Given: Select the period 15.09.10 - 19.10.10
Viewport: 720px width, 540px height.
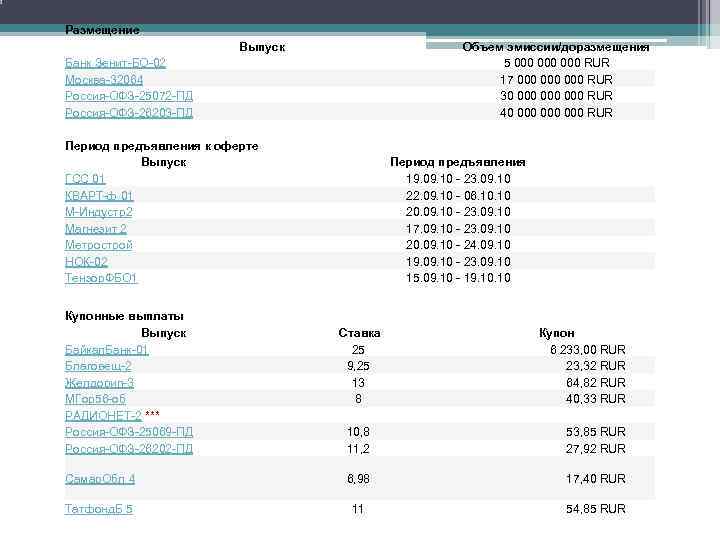Looking at the screenshot, I should (458, 278).
